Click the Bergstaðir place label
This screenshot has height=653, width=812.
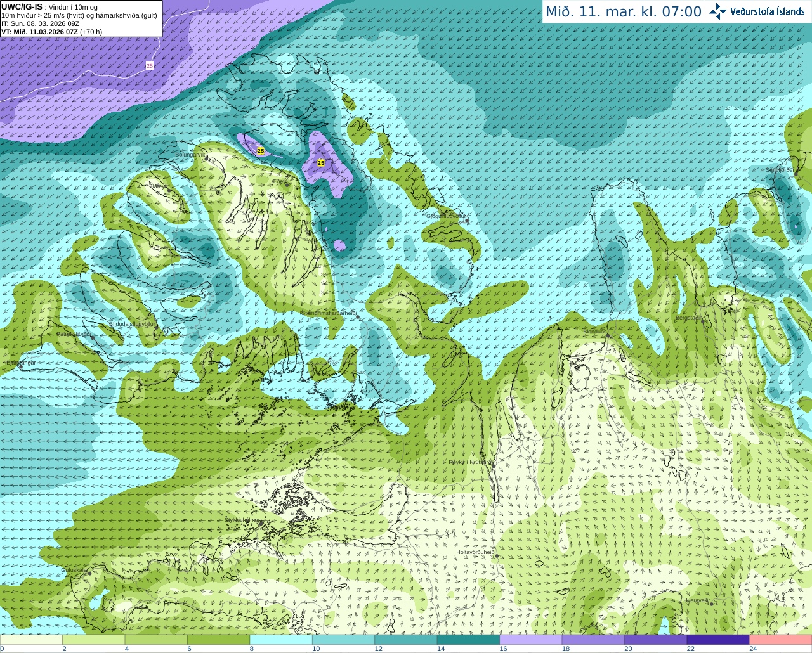[x=690, y=318]
